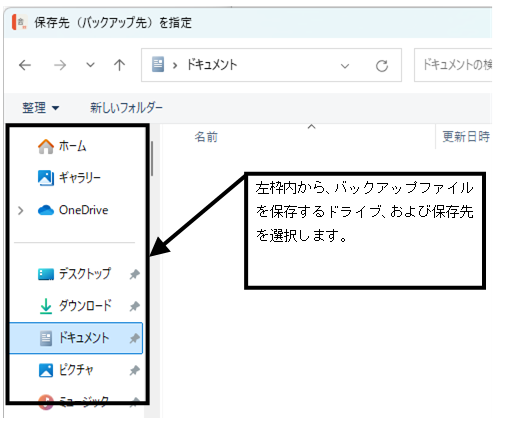Click the ホーム home icon in sidebar
This screenshot has height=425, width=521.
click(46, 146)
